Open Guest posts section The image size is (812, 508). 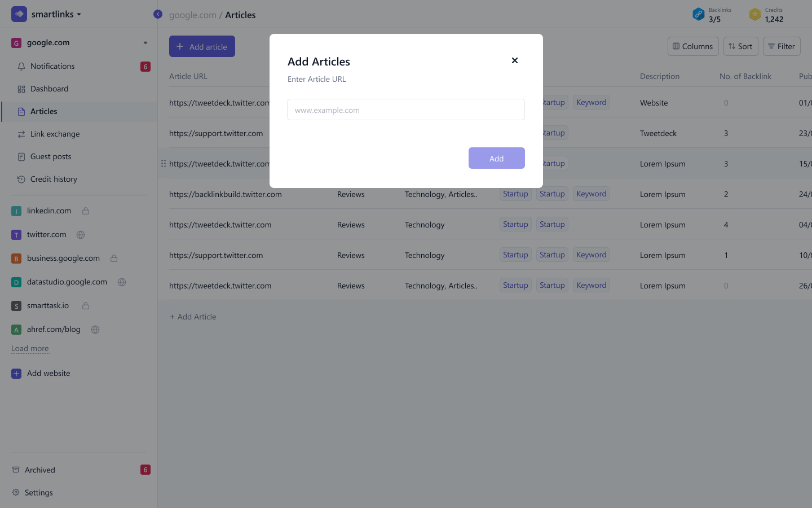tap(51, 156)
